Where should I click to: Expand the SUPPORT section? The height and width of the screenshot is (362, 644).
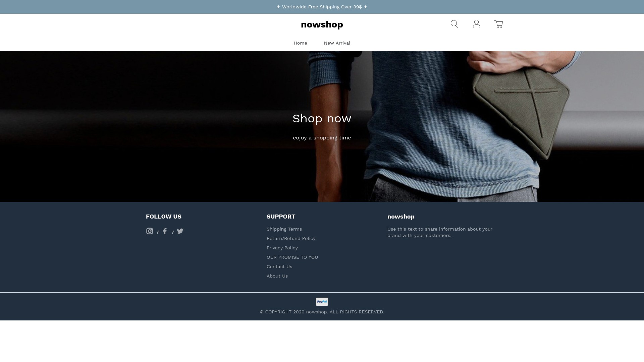(x=281, y=217)
